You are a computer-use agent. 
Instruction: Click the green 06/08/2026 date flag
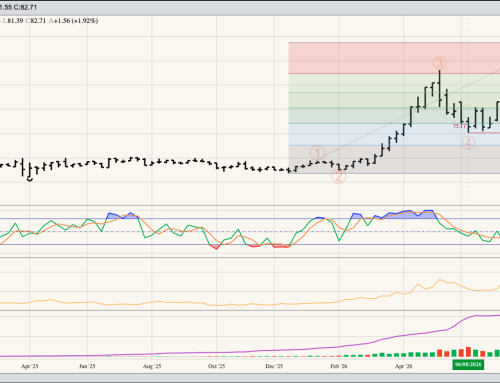coord(468,364)
